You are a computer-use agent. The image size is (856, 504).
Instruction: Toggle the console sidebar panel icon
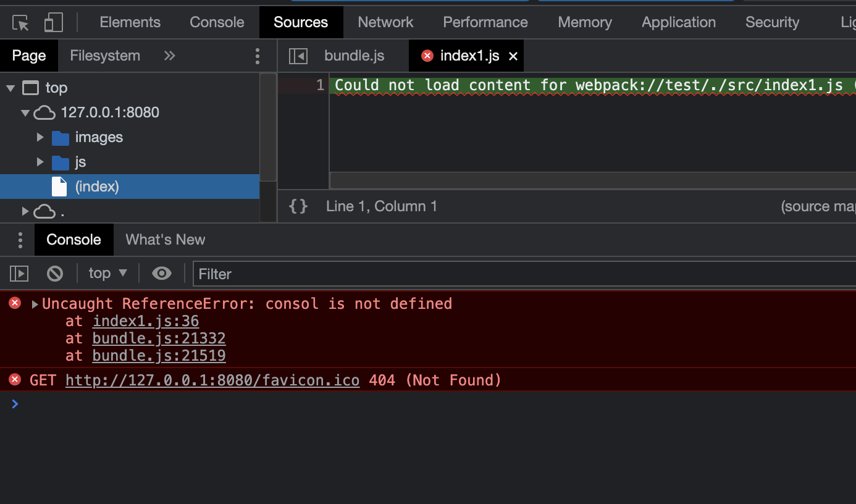coord(19,273)
